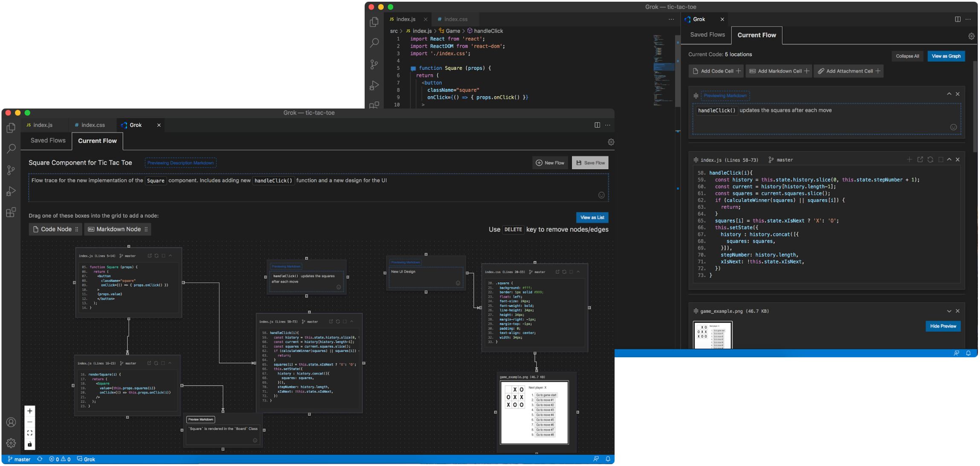Click View as Graph in back window
This screenshot has width=980, height=466.
[946, 56]
